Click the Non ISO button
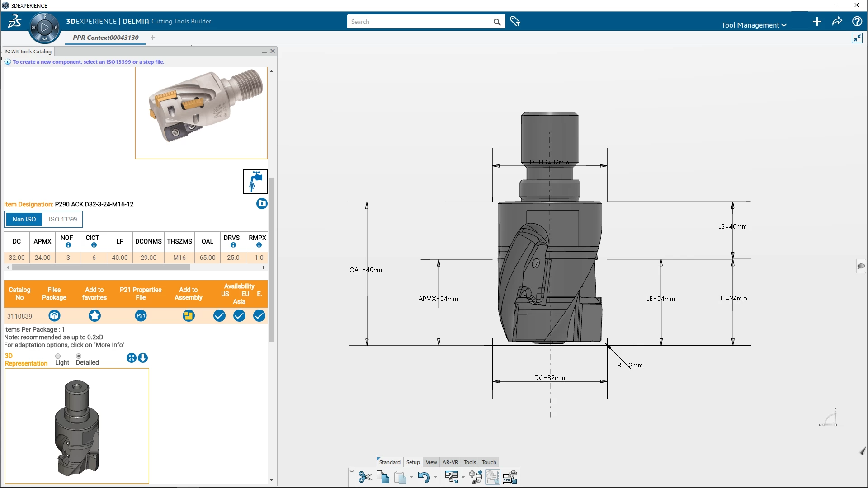 (24, 219)
